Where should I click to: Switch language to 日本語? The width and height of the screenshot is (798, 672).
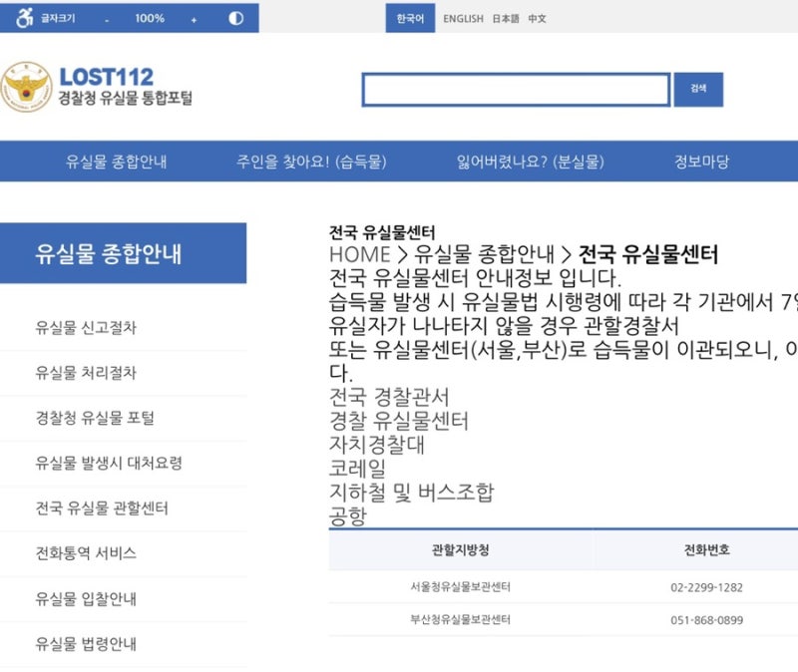[506, 19]
